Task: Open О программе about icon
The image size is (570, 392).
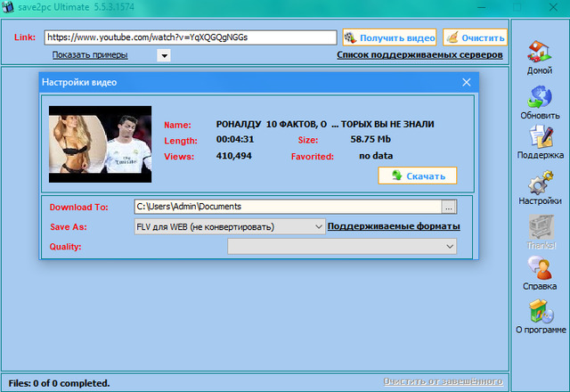Action: point(540,312)
